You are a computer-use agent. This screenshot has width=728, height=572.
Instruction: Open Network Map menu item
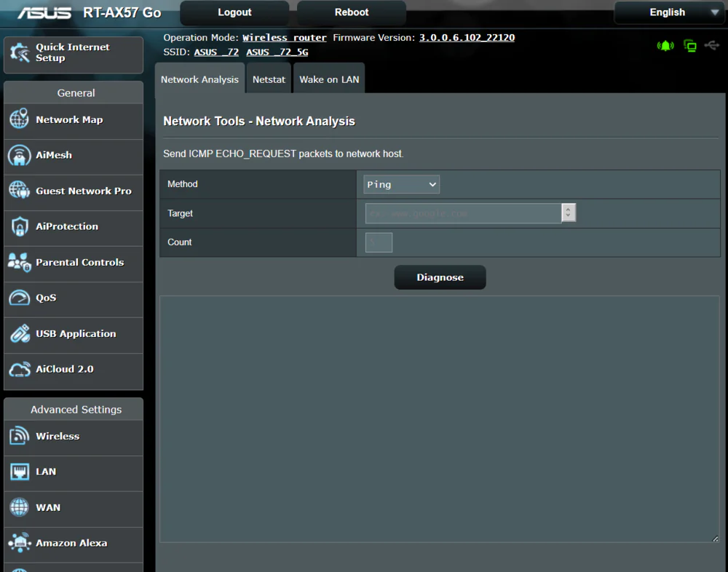click(x=74, y=120)
